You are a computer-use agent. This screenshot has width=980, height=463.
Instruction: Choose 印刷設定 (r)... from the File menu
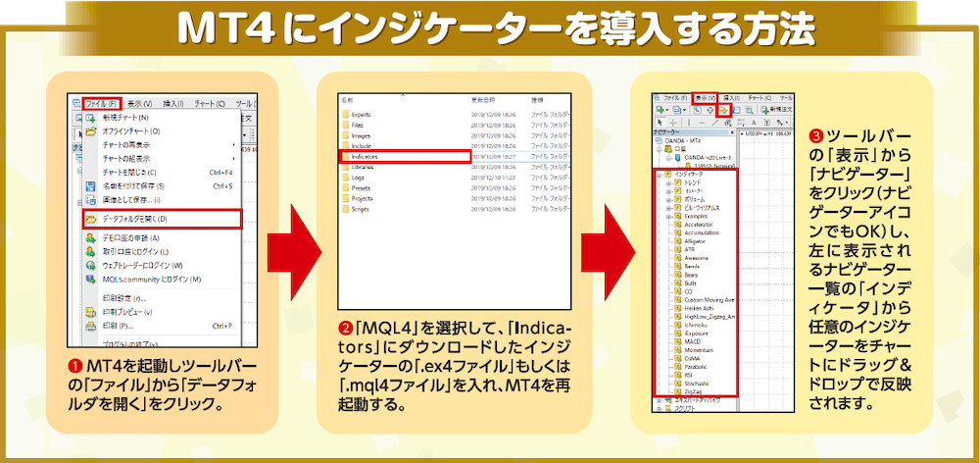(x=123, y=298)
